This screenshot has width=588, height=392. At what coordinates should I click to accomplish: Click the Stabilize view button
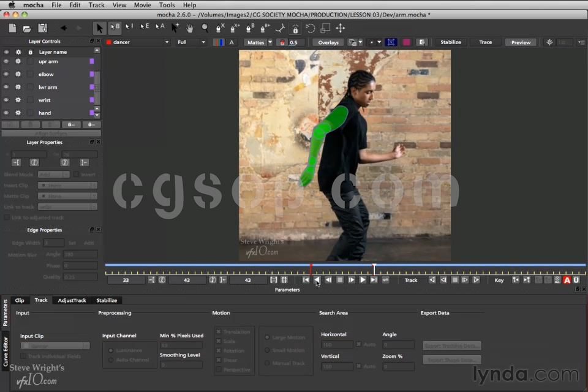coord(450,42)
